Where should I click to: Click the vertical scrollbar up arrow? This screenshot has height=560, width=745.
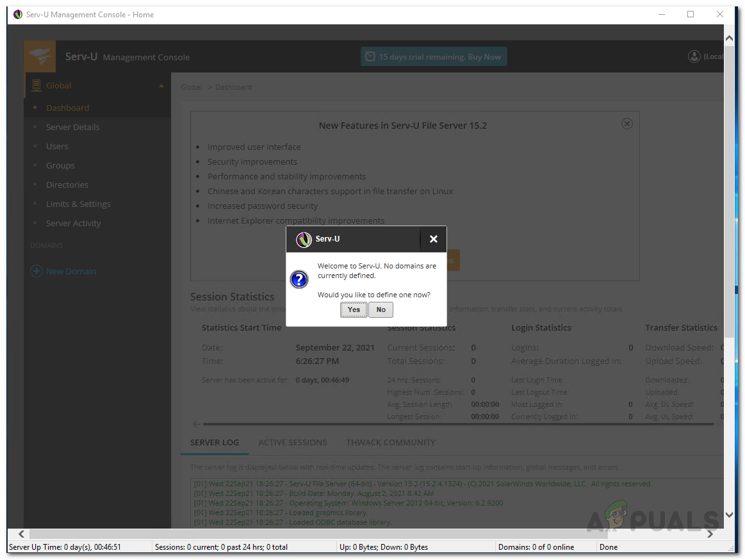tap(729, 38)
